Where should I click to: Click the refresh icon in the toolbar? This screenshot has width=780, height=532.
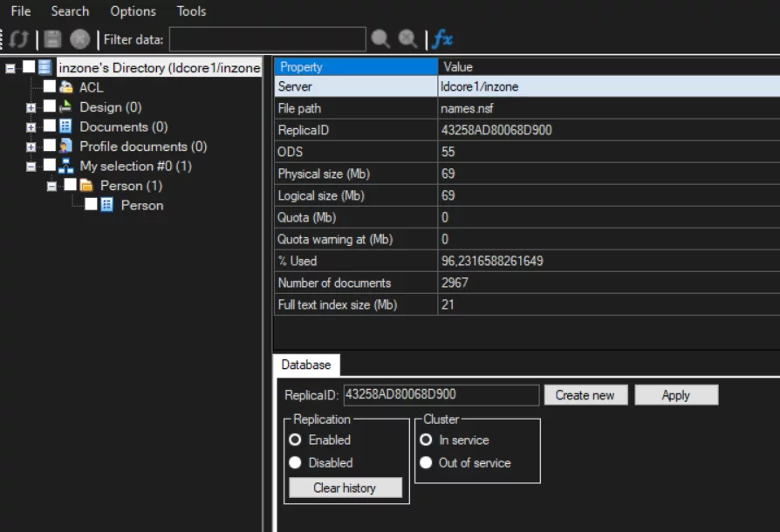[x=19, y=39]
